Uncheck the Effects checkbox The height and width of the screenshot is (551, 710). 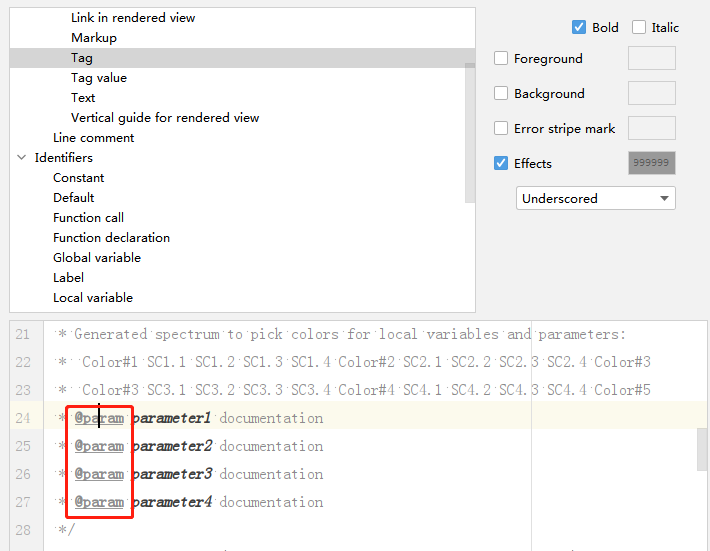(x=501, y=163)
